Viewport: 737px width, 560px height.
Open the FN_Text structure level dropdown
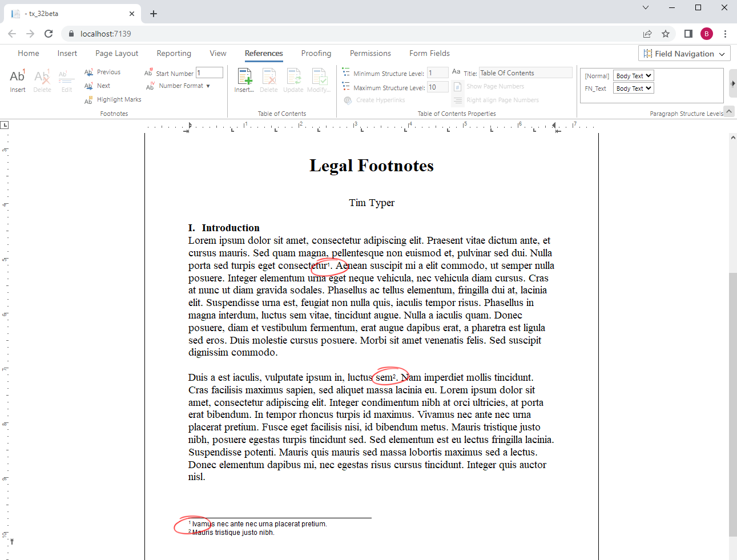click(634, 88)
